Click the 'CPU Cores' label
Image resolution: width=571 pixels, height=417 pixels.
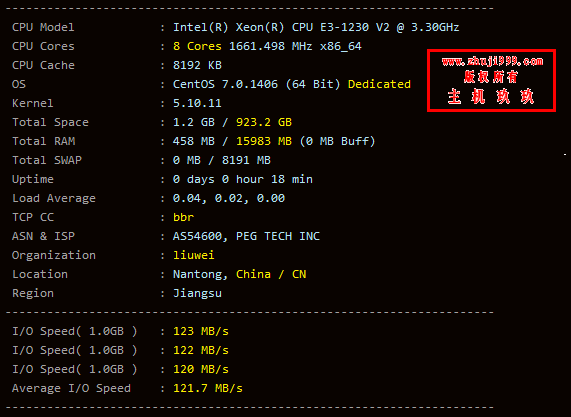[x=43, y=46]
